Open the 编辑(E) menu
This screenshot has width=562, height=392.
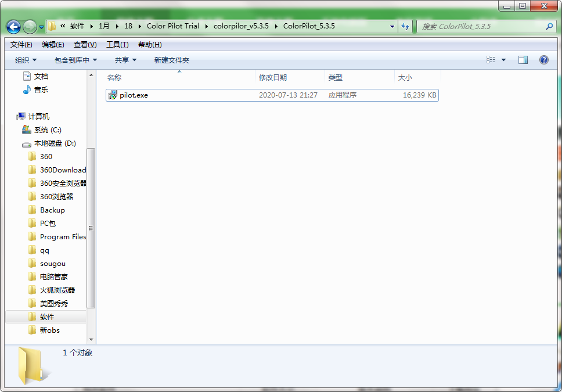(x=53, y=45)
